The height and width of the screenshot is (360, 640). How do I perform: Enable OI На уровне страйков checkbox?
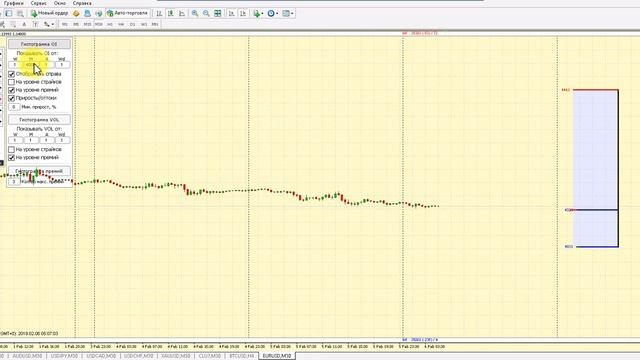11,82
